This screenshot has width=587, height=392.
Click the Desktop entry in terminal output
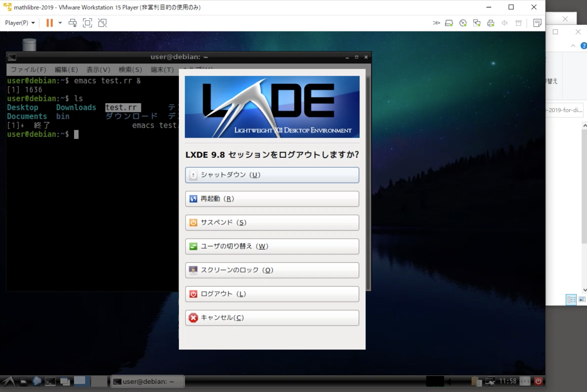click(23, 107)
